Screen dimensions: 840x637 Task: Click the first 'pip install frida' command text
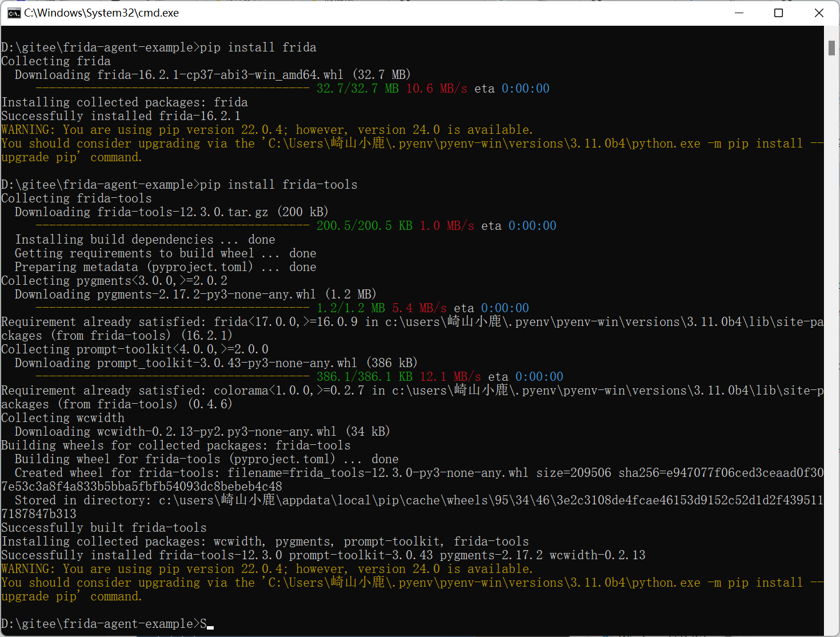pos(258,47)
